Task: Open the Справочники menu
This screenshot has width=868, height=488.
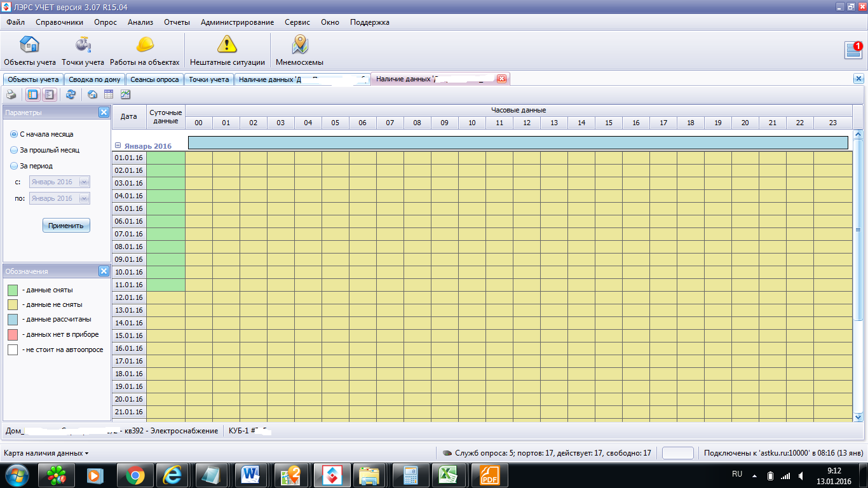Action: [60, 22]
